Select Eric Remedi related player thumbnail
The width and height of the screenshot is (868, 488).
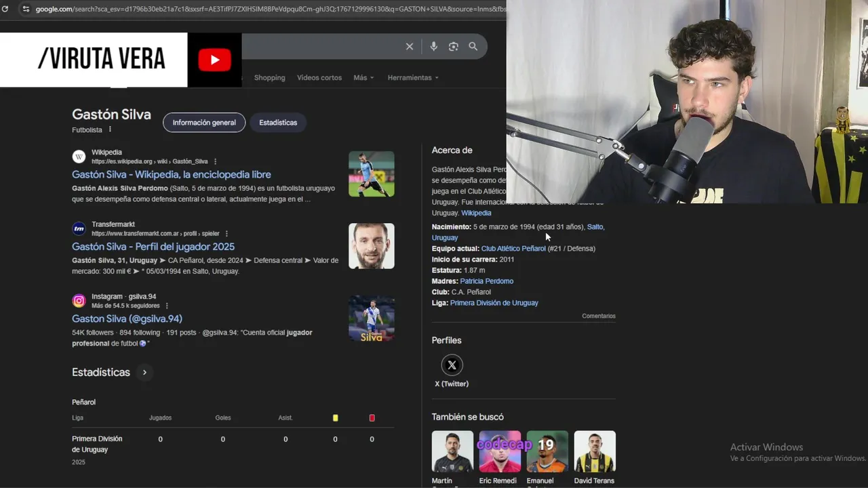(x=500, y=451)
